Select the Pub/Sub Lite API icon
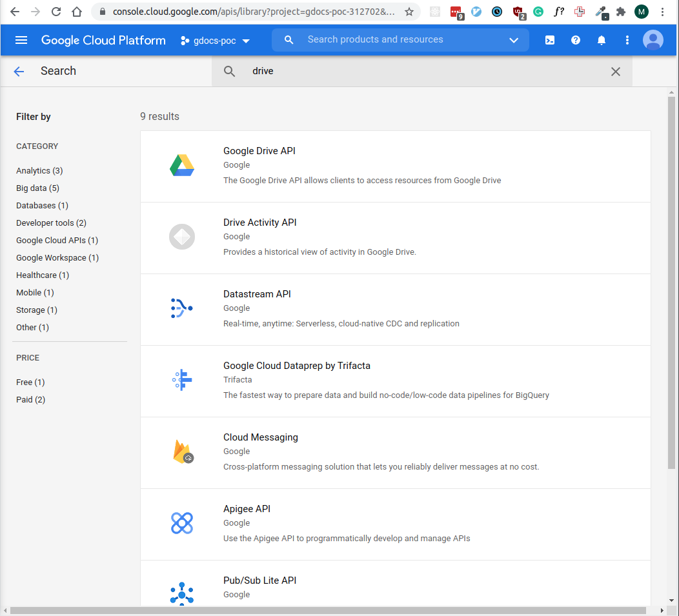679x616 pixels. click(x=182, y=593)
